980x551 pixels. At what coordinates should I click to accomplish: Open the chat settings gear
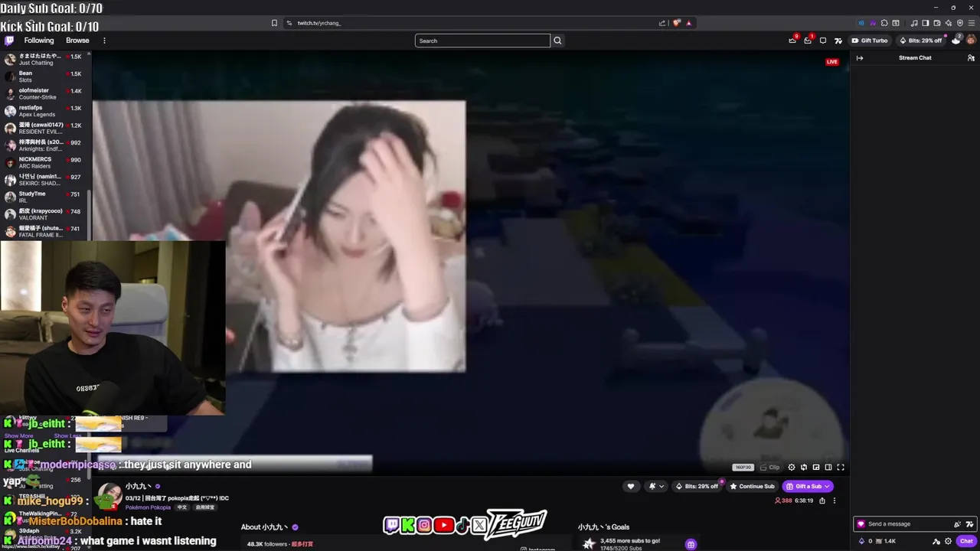(x=948, y=541)
